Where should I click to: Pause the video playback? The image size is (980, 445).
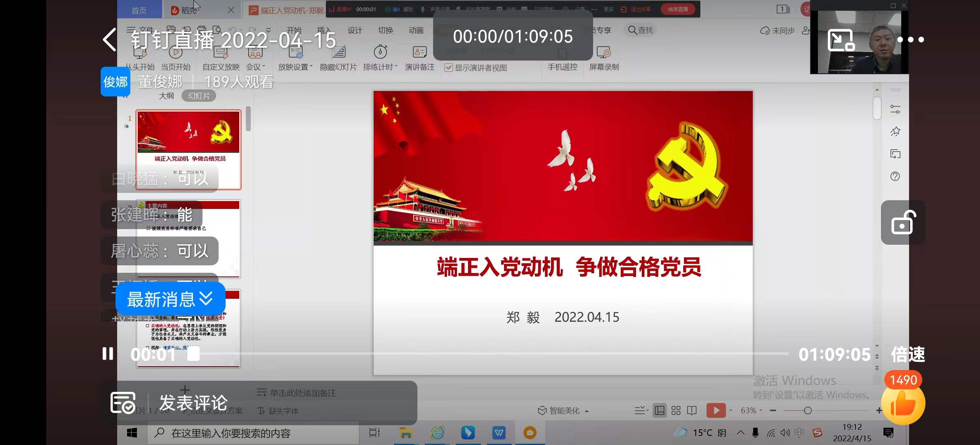108,354
